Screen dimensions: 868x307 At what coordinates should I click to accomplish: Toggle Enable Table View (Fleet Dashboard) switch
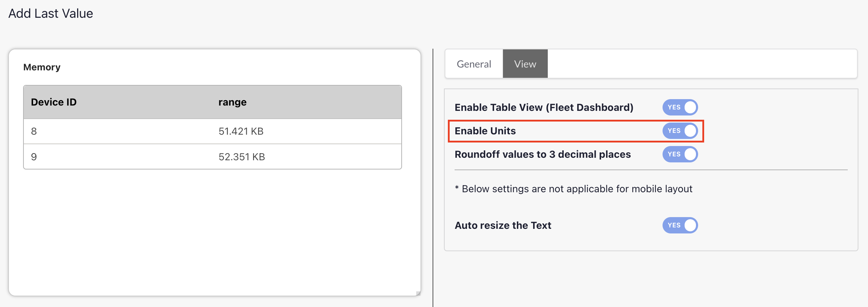click(680, 107)
